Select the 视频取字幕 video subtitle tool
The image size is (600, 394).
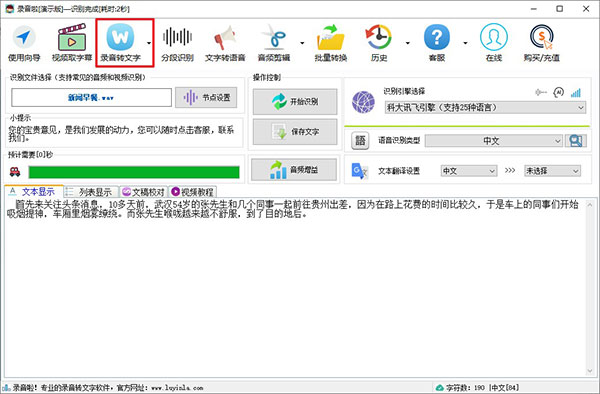72,43
